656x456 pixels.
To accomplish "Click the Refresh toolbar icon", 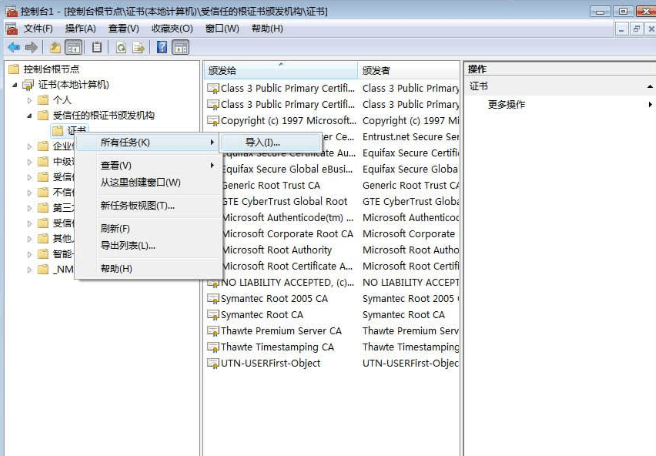I will coord(120,47).
